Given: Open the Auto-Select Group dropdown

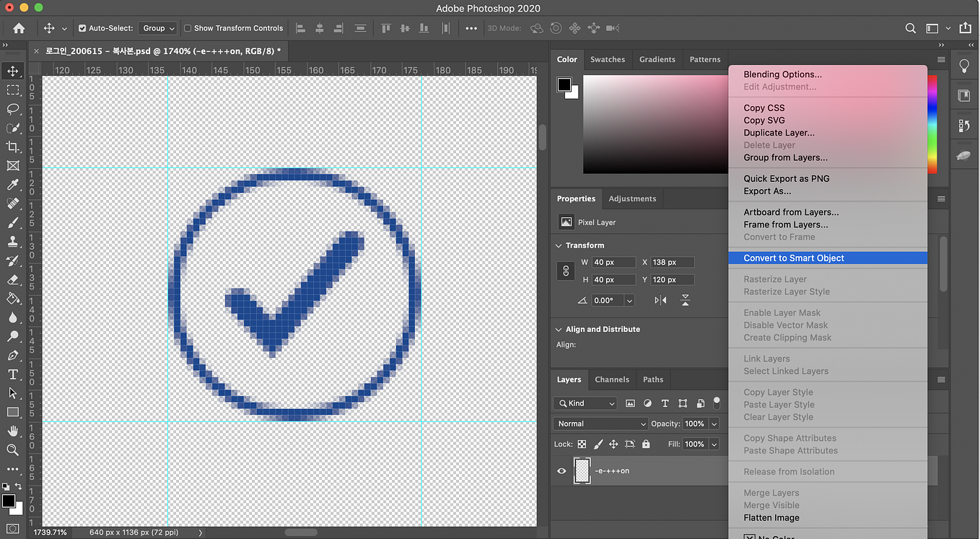Looking at the screenshot, I should pyautogui.click(x=158, y=28).
